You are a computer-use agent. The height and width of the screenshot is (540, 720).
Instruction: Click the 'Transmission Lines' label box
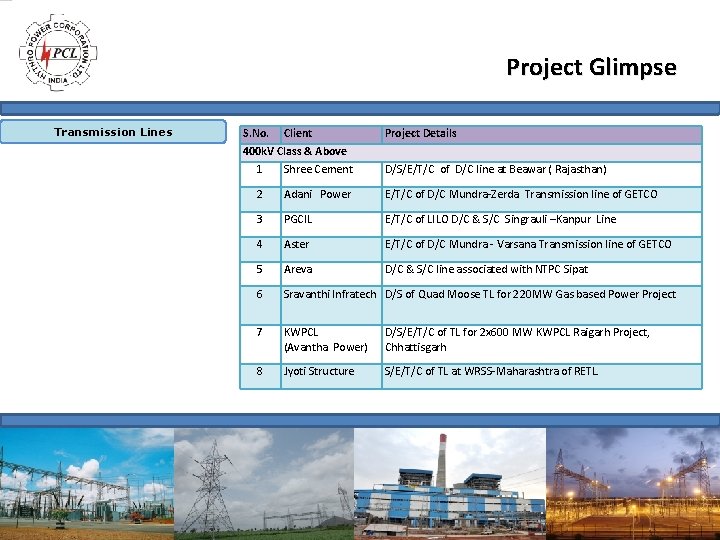113,132
